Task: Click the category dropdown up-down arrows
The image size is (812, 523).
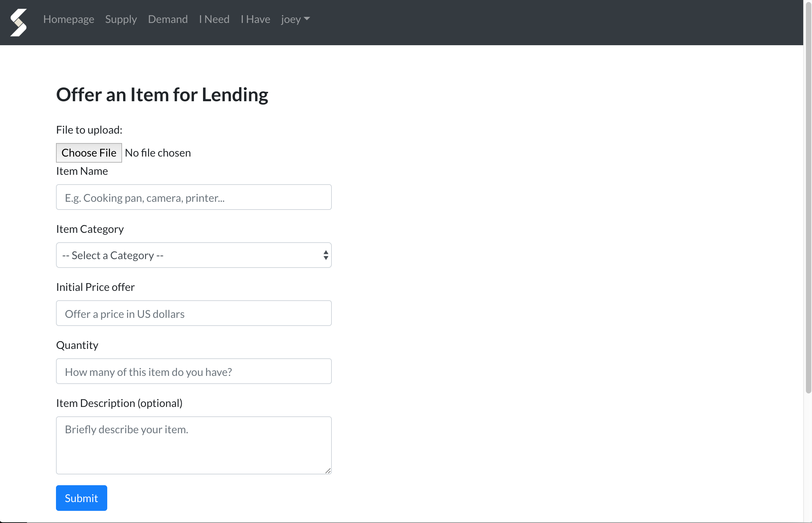Action: [325, 255]
